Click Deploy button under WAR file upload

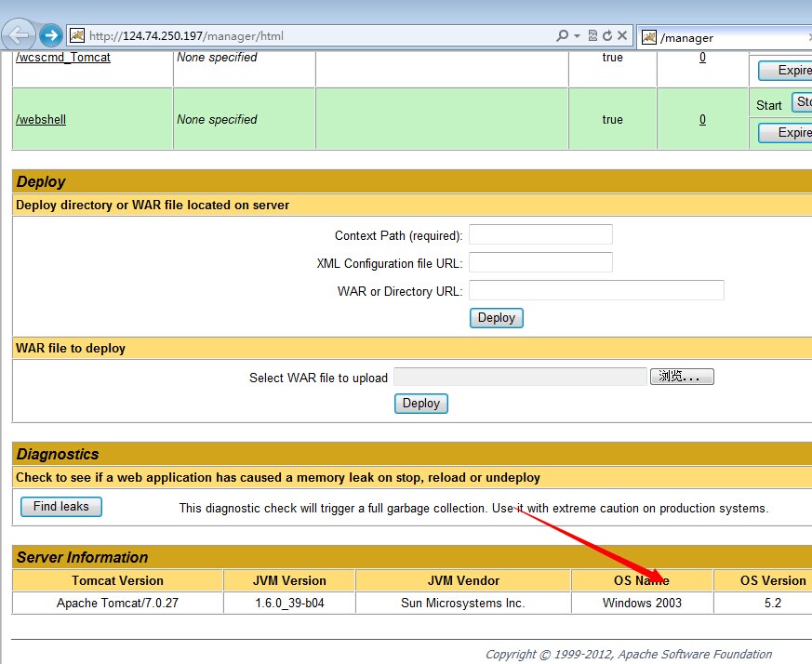pos(421,404)
